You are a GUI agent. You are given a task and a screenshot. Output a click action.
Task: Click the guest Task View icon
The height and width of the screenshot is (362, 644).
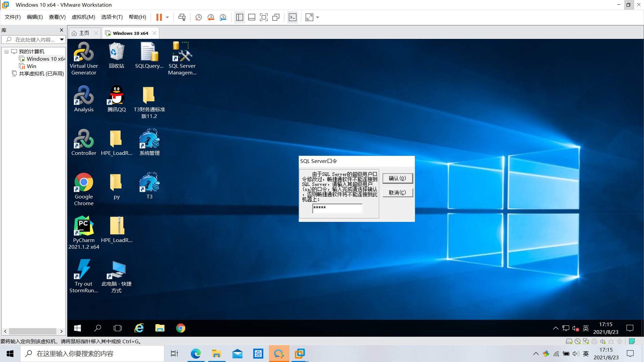pyautogui.click(x=118, y=328)
